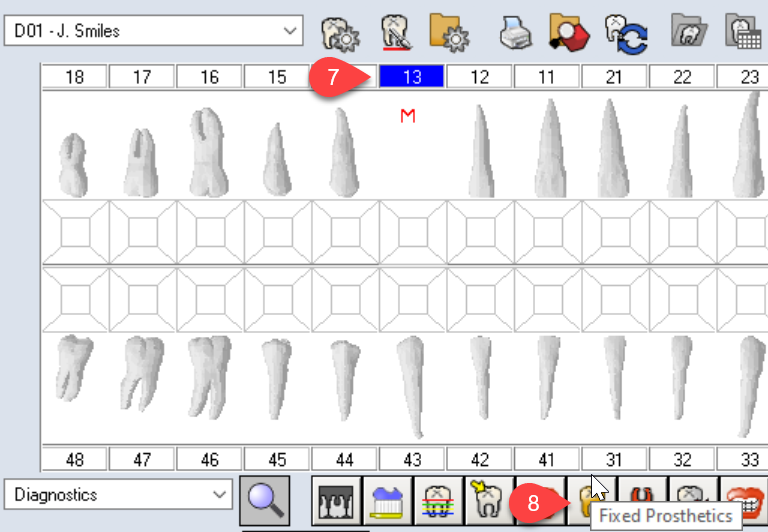Click the magnifying glass button beside Diagnostics
The image size is (768, 532).
pos(265,501)
